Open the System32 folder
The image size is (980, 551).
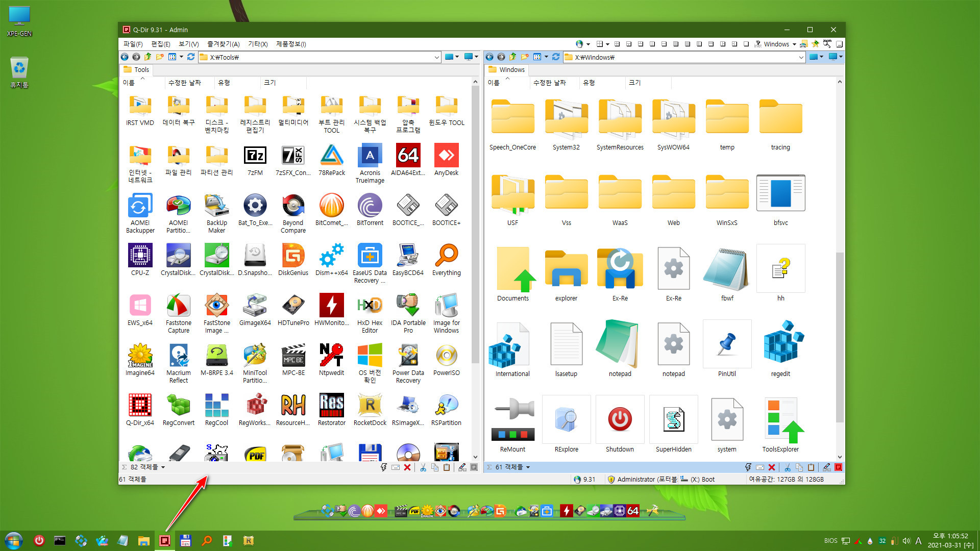click(x=566, y=125)
